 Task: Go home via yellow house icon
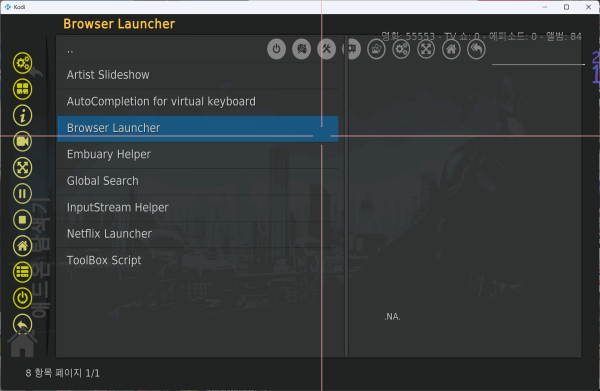pyautogui.click(x=23, y=246)
